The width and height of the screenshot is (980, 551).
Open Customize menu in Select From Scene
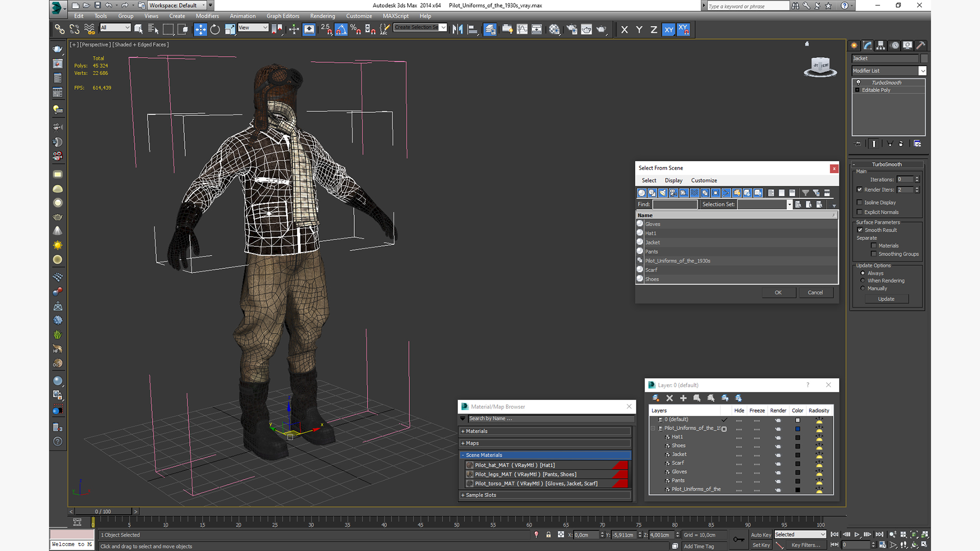click(x=704, y=181)
